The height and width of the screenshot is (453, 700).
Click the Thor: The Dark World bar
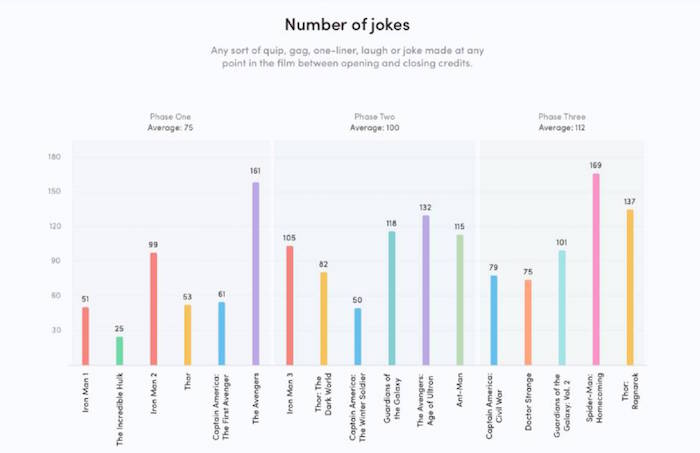tap(323, 318)
